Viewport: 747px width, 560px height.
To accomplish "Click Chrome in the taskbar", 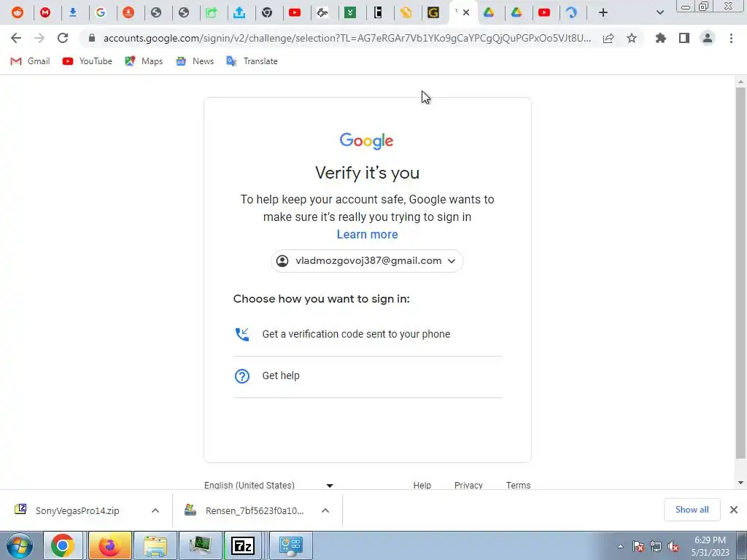I will (63, 545).
